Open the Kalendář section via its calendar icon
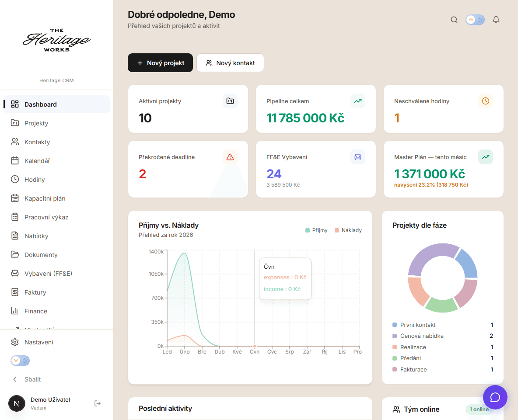Viewport: 518px width, 420px height. click(x=14, y=160)
